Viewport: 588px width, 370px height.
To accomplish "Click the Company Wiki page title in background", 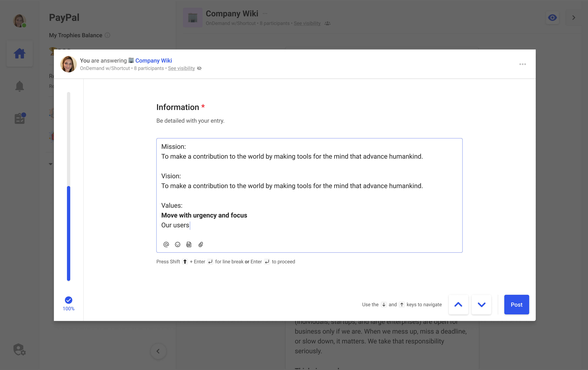I will 232,13.
